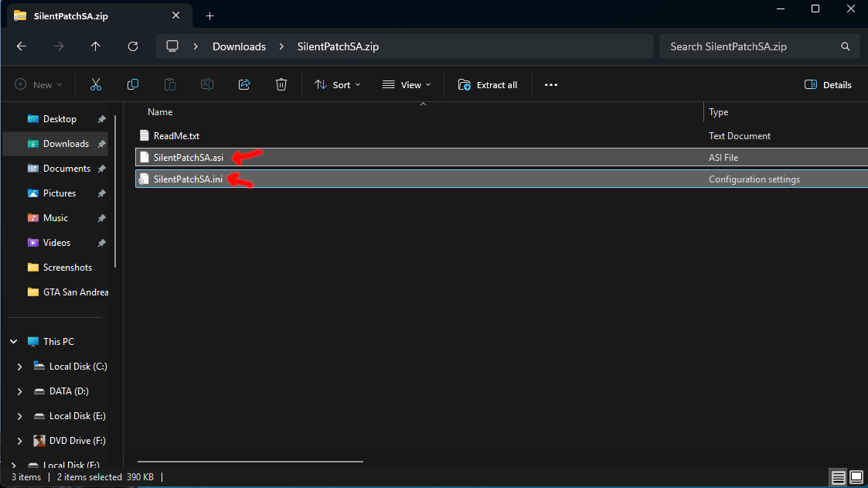
Task: Expand Local Disk (C:) in the tree
Action: 19,367
